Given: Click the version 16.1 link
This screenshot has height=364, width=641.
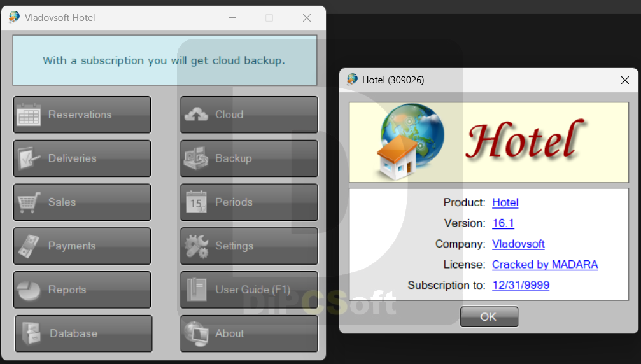Looking at the screenshot, I should click(x=504, y=223).
